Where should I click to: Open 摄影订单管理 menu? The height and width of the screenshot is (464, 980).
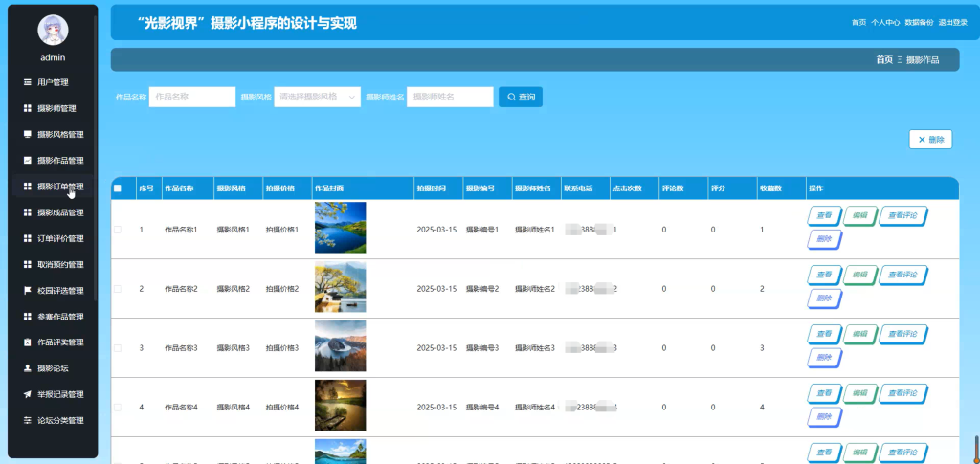(x=54, y=187)
